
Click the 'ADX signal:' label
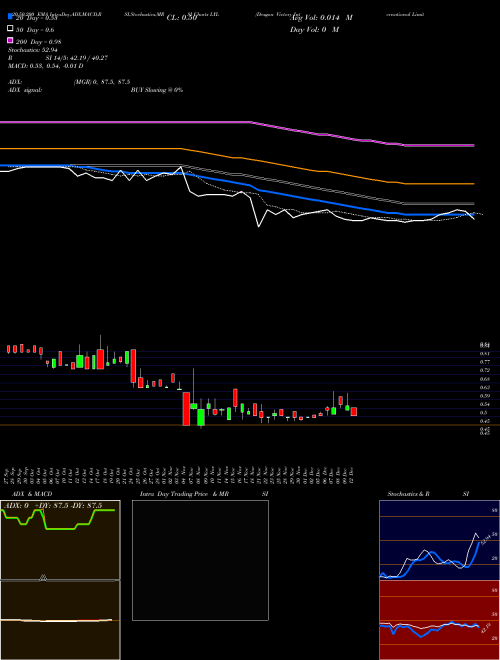25,90
